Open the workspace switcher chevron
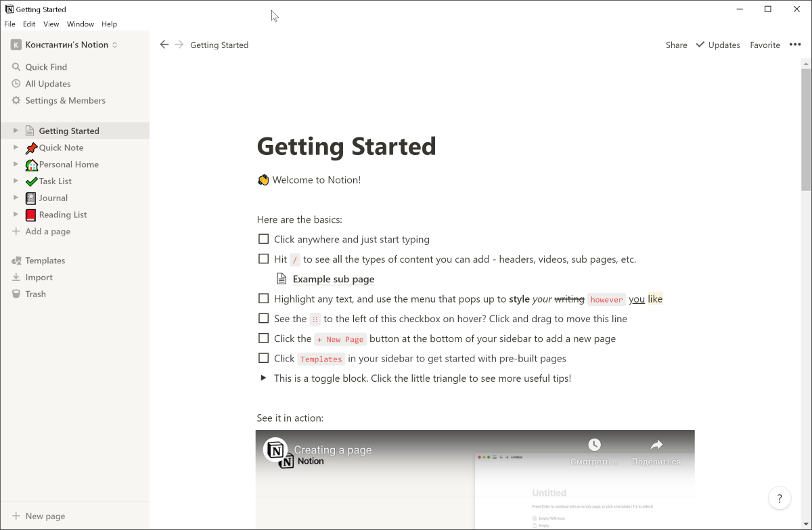The height and width of the screenshot is (530, 812). pos(115,45)
